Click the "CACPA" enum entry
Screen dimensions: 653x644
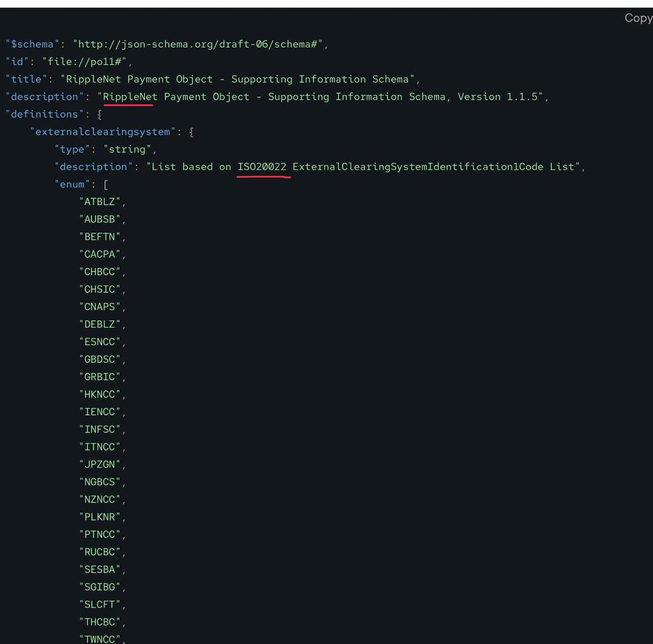tap(100, 254)
